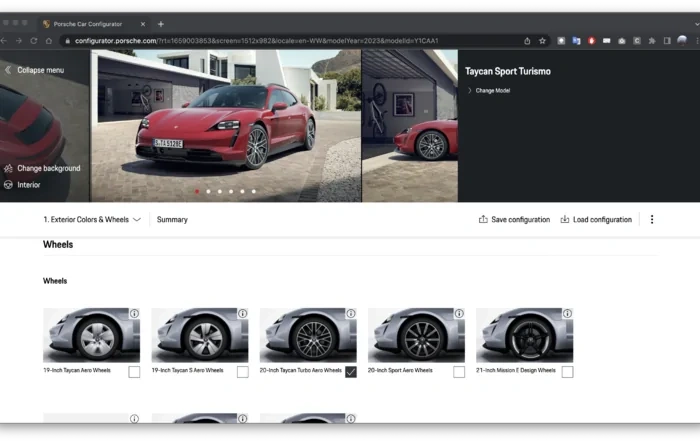
Task: Select the fourth carousel dot
Action: (231, 191)
